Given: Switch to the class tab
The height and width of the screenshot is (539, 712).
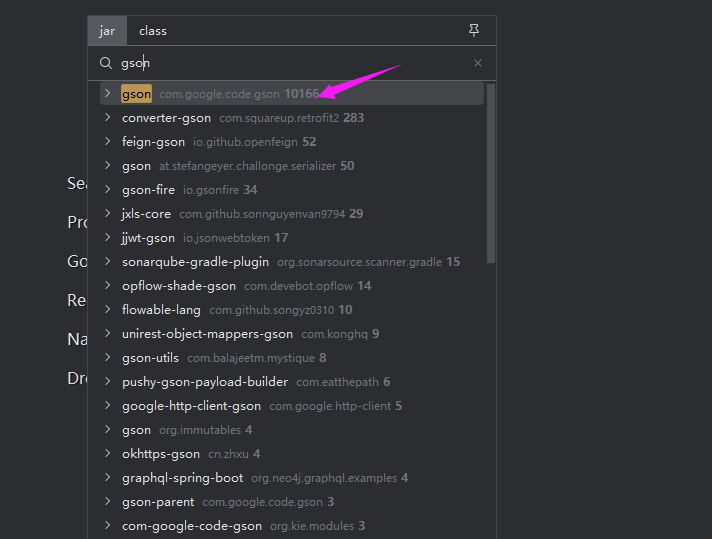Looking at the screenshot, I should (x=153, y=31).
